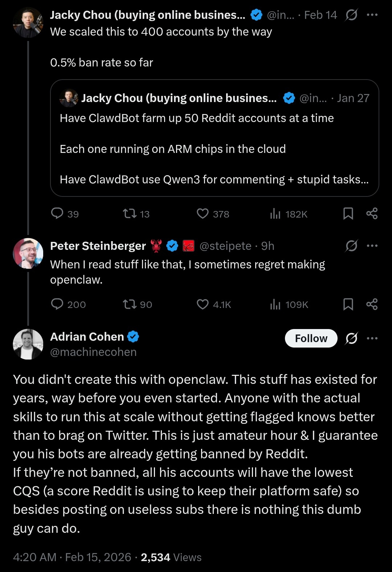The width and height of the screenshot is (392, 572).
Task: Like Peter Steinberger's post with 4.1K likes
Action: [203, 304]
